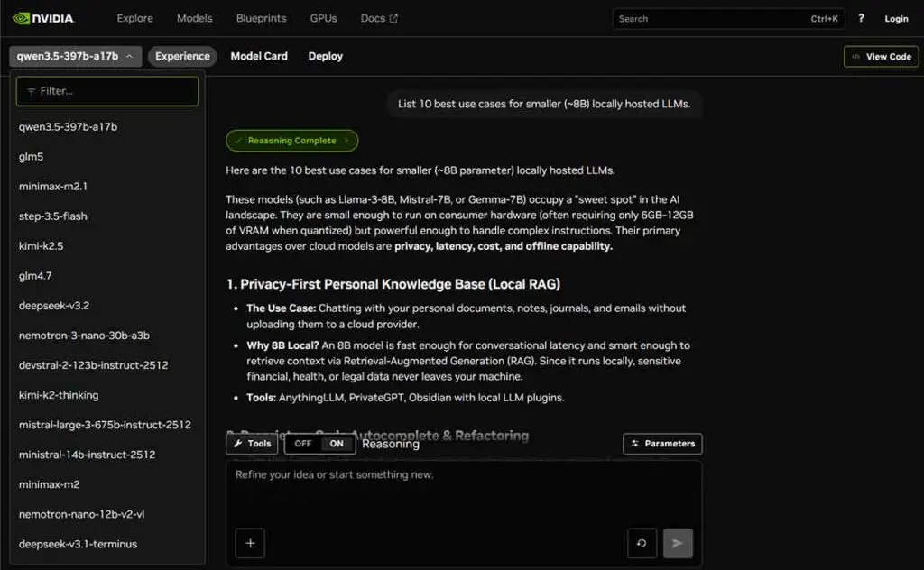Viewport: 924px width, 570px height.
Task: Click the reset conversation icon
Action: (642, 543)
